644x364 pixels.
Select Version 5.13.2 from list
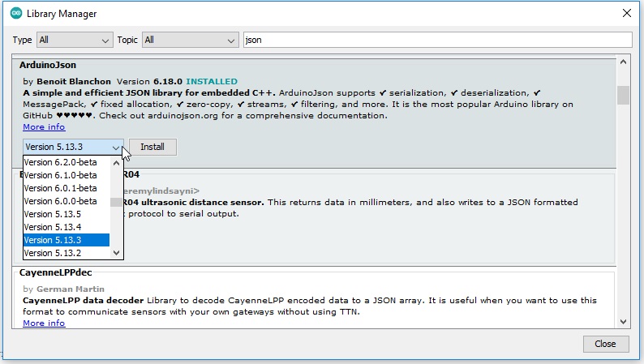coord(67,253)
